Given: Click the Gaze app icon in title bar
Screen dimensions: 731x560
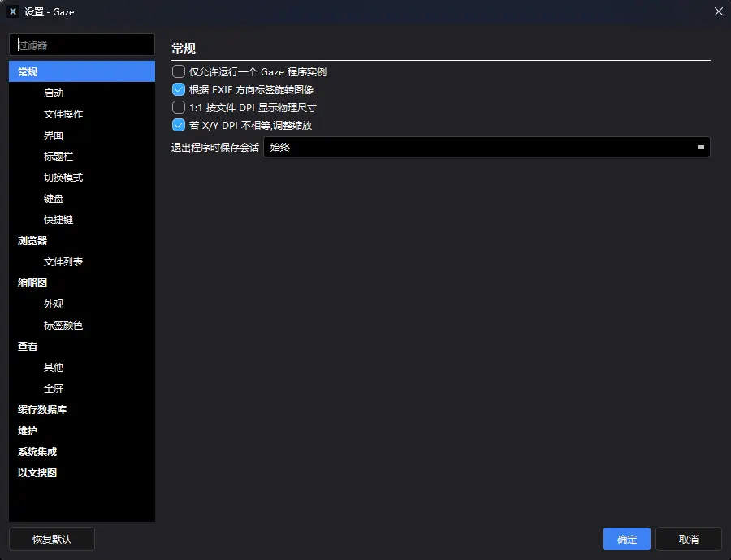Looking at the screenshot, I should 13,11.
